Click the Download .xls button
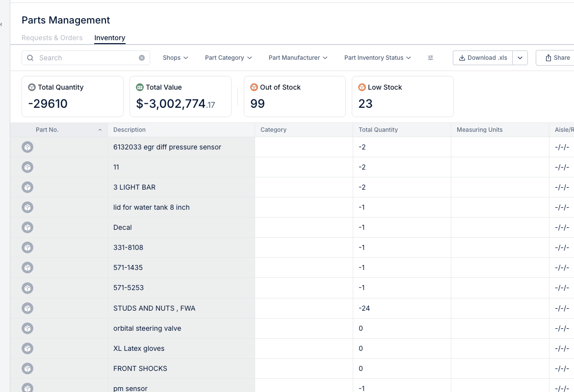The height and width of the screenshot is (392, 574). click(x=482, y=57)
